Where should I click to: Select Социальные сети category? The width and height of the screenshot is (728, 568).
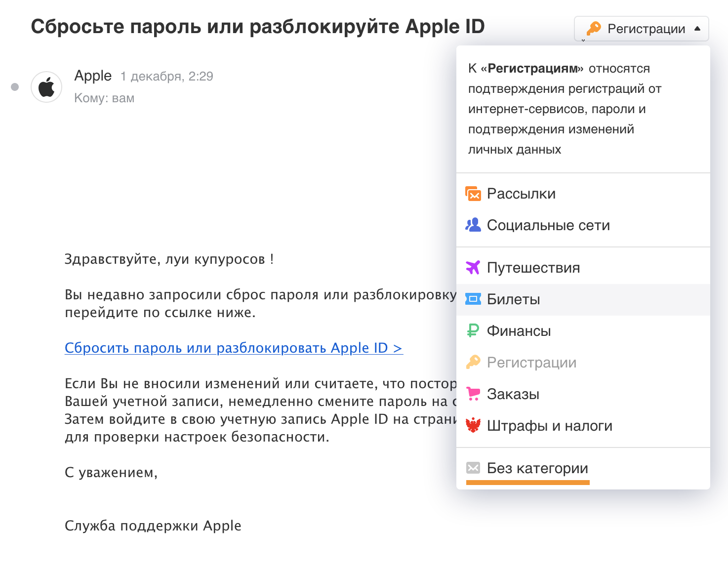coord(583,225)
